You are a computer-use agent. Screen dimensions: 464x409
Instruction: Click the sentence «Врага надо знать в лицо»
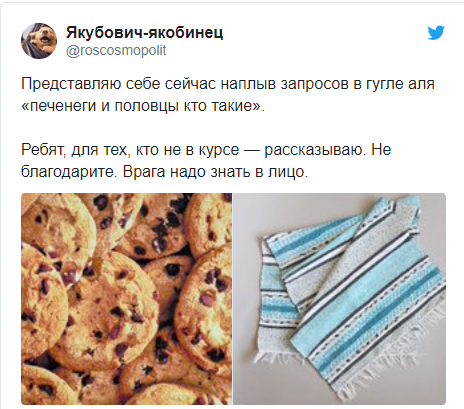tap(215, 172)
